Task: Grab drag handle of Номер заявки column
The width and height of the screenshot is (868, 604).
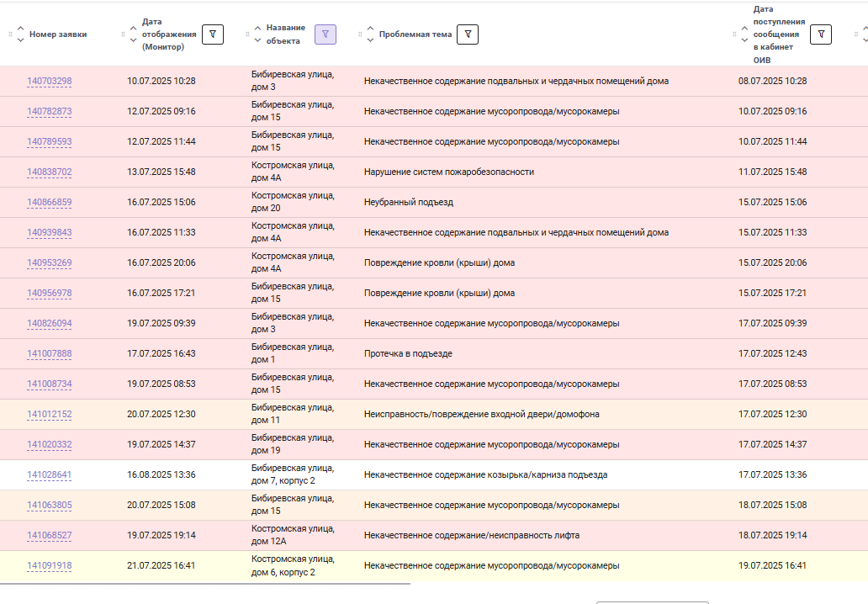Action: coord(11,34)
